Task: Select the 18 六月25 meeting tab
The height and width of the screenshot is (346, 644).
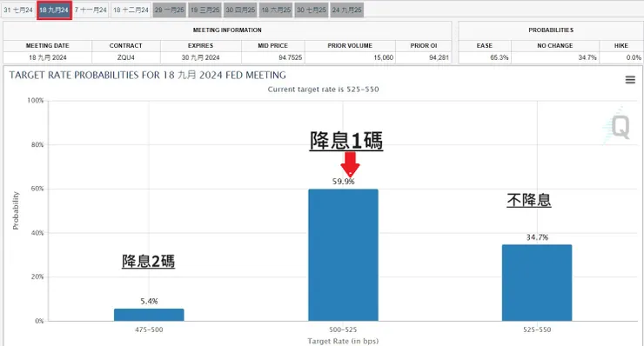Action: 276,10
